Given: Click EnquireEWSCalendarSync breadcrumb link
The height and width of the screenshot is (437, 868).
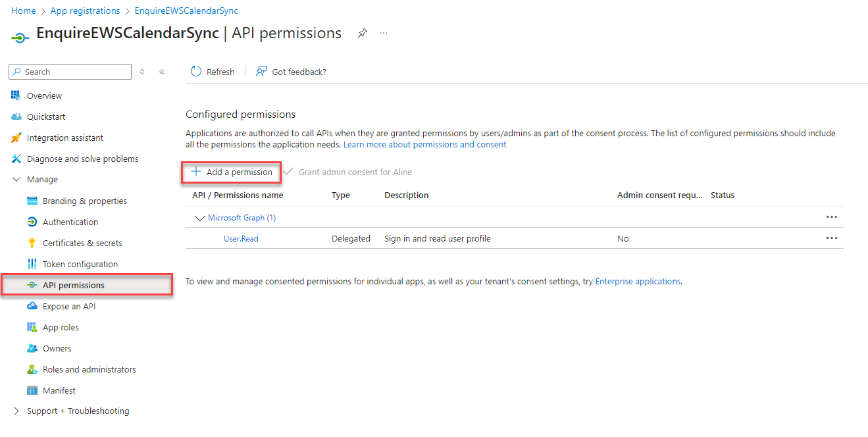Looking at the screenshot, I should coord(186,11).
